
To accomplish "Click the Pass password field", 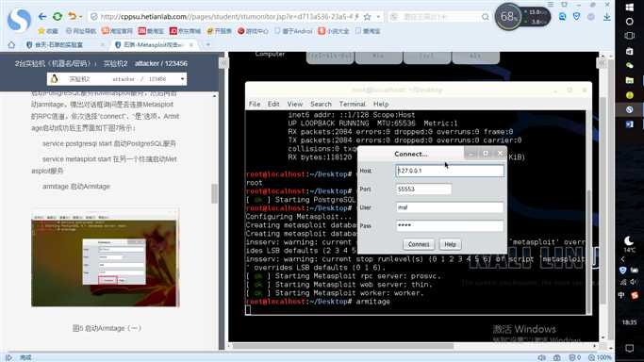I will [x=450, y=225].
